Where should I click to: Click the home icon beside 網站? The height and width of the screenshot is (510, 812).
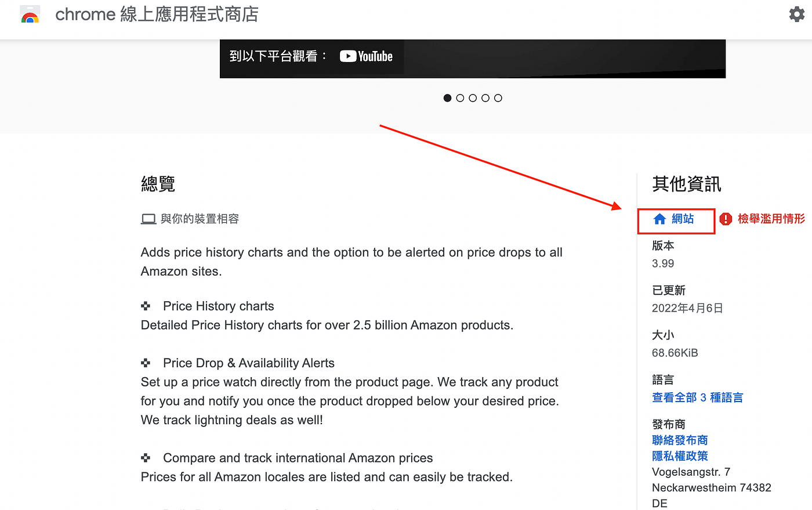(x=659, y=219)
